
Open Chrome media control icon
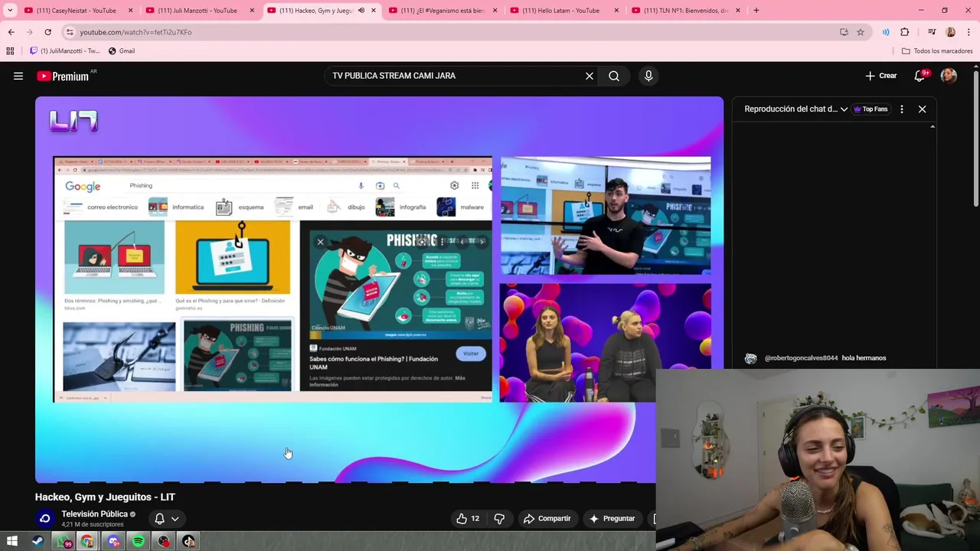point(932,32)
